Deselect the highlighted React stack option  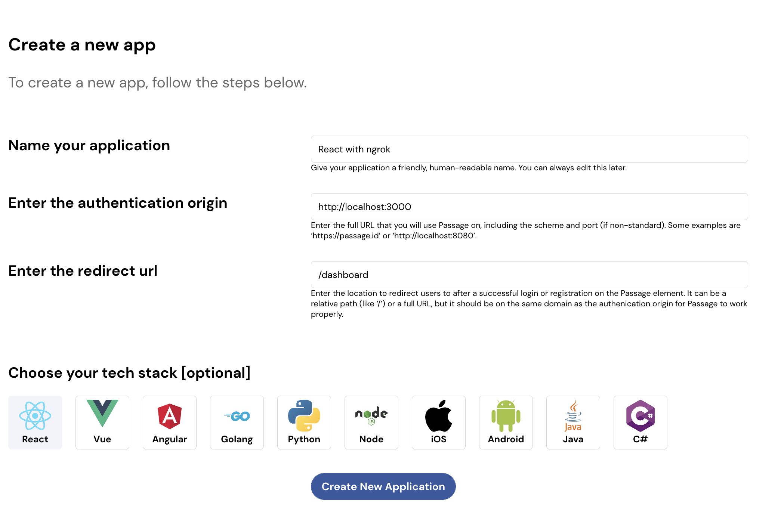pyautogui.click(x=35, y=422)
